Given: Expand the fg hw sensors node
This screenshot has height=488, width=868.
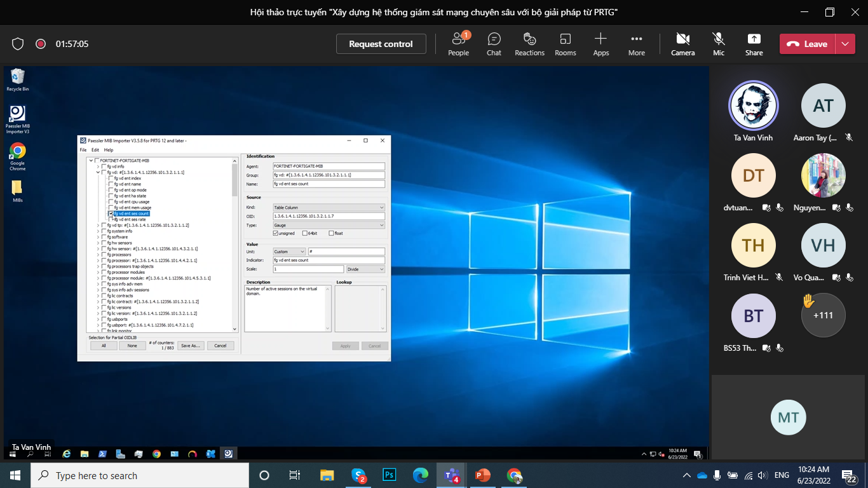Looking at the screenshot, I should (98, 243).
